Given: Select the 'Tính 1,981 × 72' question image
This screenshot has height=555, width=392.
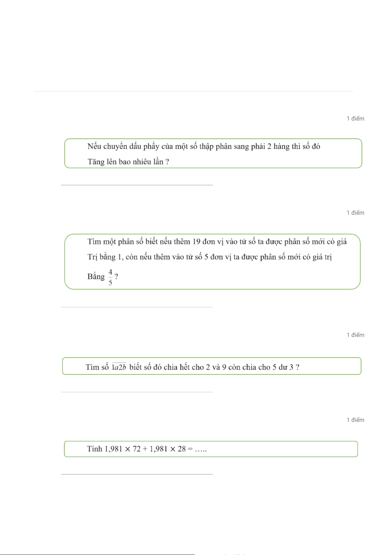Looking at the screenshot, I should tap(211, 449).
